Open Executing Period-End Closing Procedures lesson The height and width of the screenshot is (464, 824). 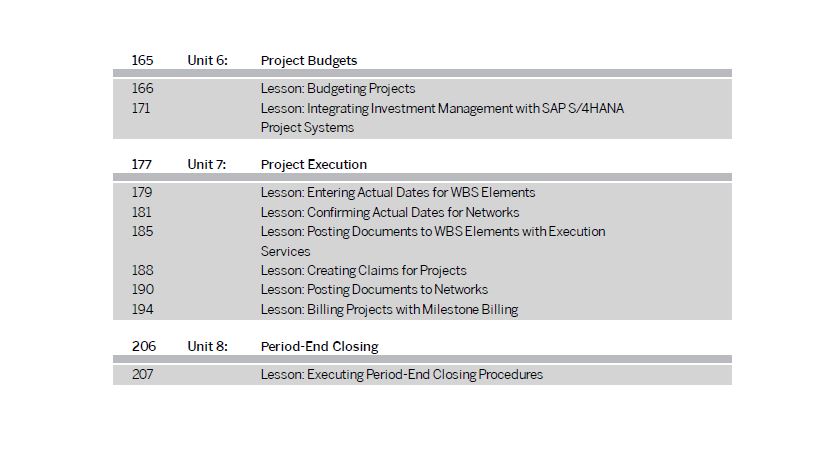(x=402, y=375)
